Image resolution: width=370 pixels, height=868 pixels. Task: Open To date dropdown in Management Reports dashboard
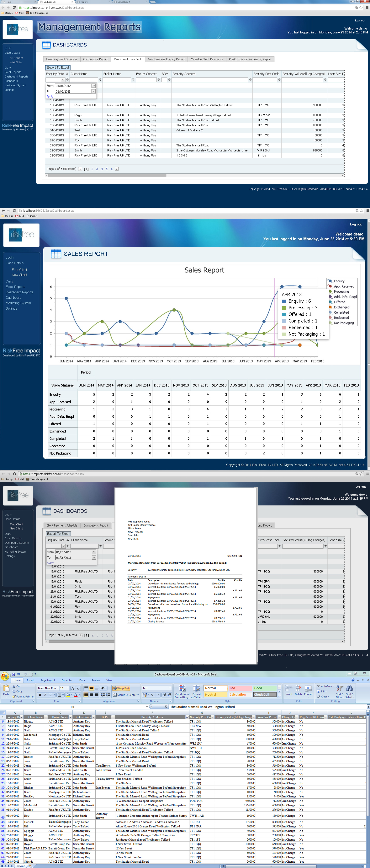(x=94, y=91)
